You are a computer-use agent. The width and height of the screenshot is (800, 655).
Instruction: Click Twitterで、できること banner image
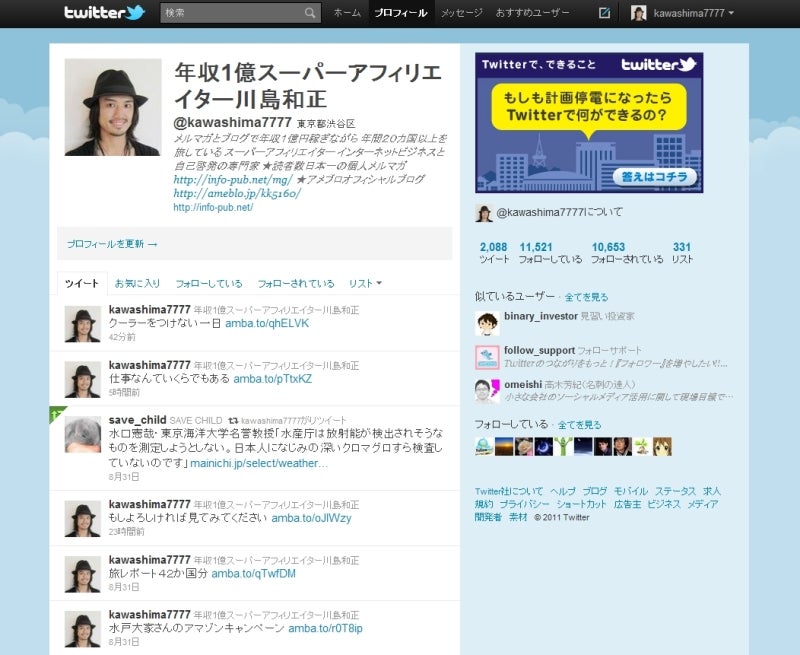click(589, 122)
